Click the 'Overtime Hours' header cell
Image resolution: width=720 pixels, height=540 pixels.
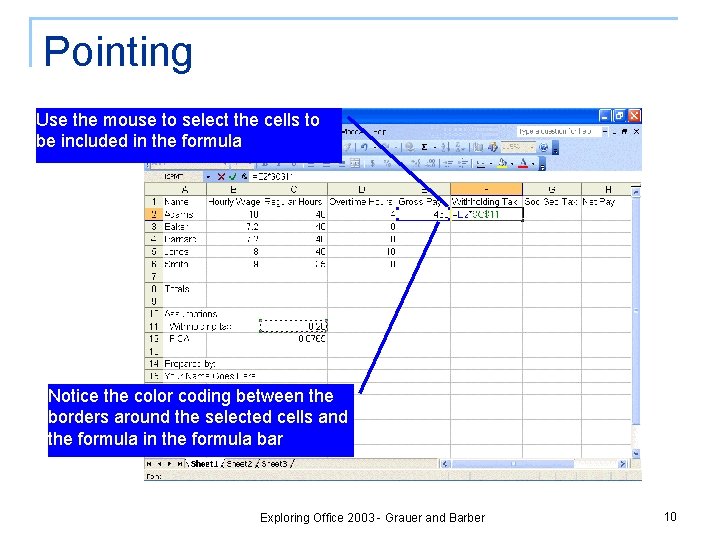pos(362,202)
